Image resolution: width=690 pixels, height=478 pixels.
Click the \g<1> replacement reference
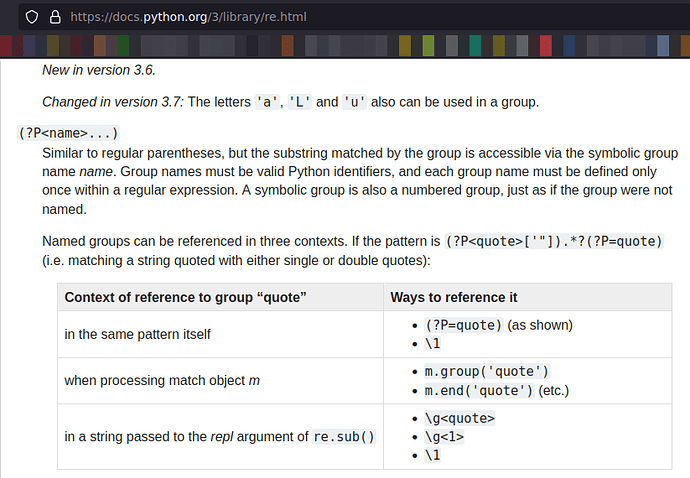tap(445, 436)
